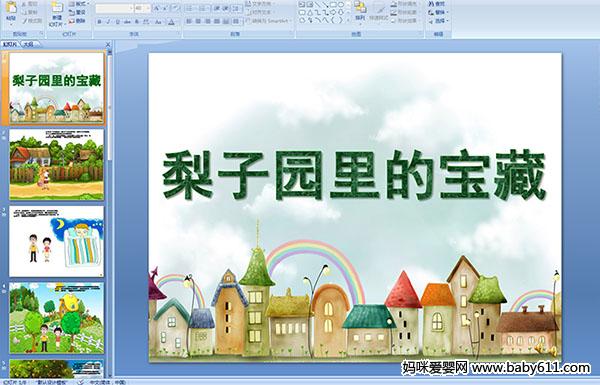Click the Shape Fill icon
This screenshot has width=600, height=385.
click(404, 4)
